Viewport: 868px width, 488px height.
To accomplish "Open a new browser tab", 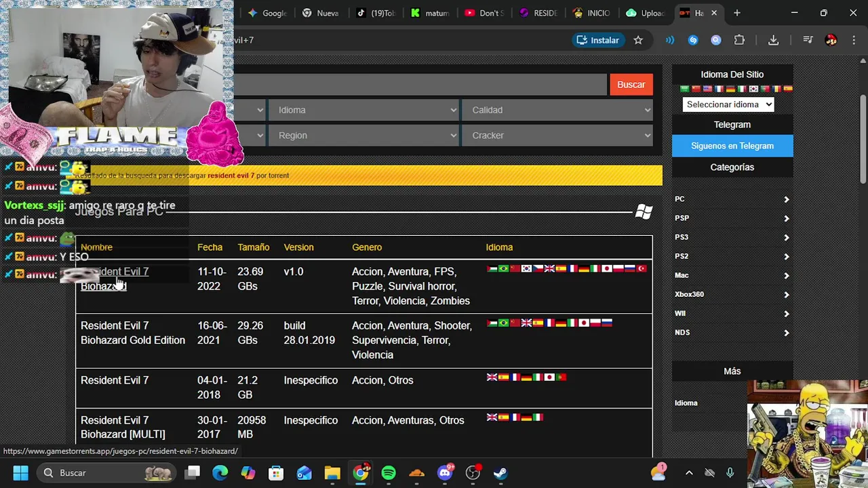I will (736, 13).
